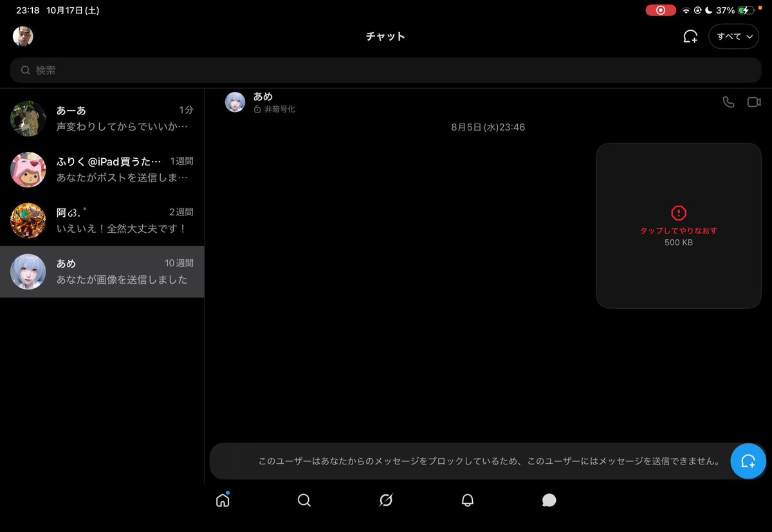
Task: Tap the Wi-Fi icon in status bar
Action: [x=686, y=10]
